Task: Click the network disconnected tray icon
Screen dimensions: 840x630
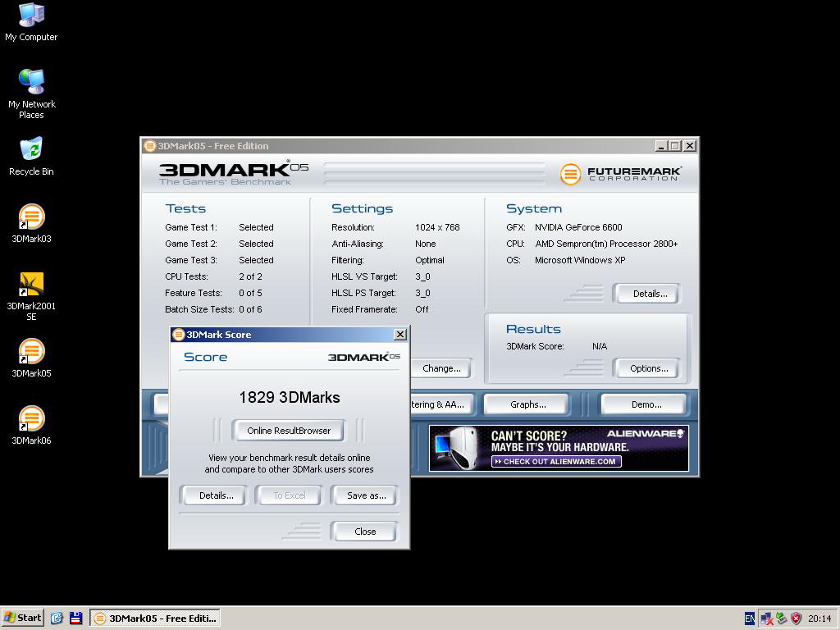Action: [767, 619]
